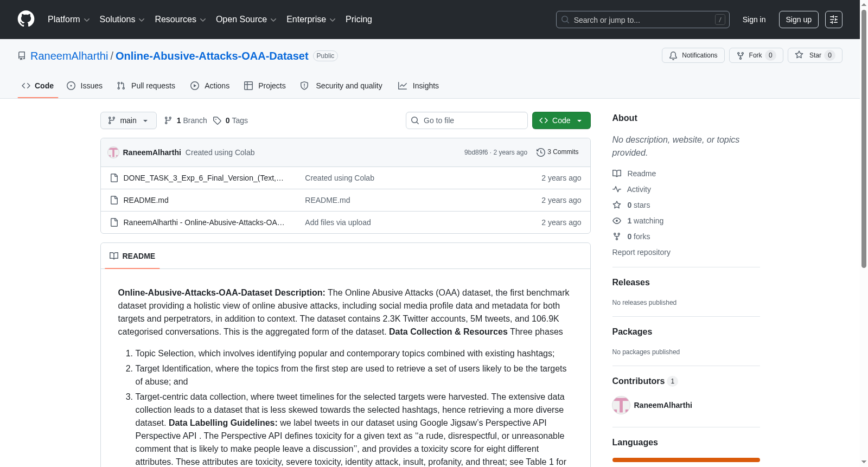Screen dimensions: 868x467
Task: Click the Contributors heading
Action: (x=639, y=381)
